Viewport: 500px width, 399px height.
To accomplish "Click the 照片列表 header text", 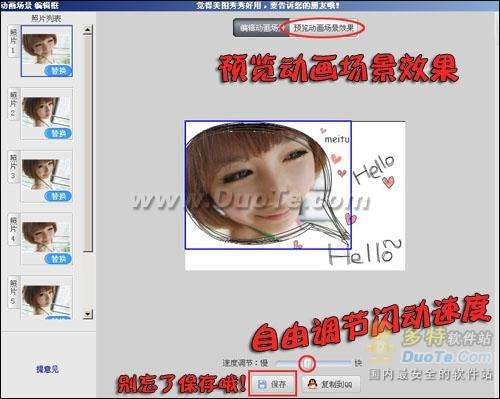I will [x=46, y=19].
